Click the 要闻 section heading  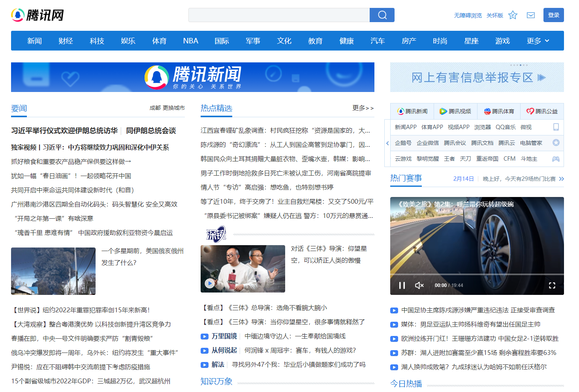tap(19, 108)
